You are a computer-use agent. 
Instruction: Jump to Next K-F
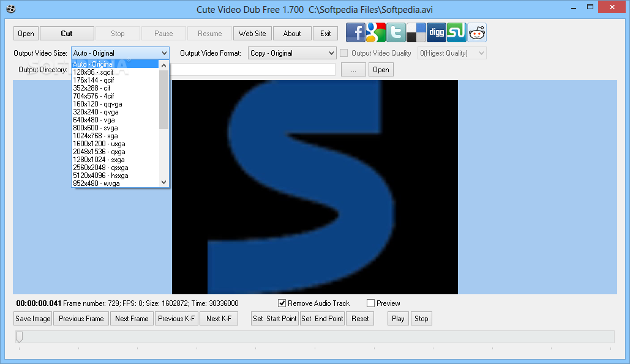[x=219, y=319]
